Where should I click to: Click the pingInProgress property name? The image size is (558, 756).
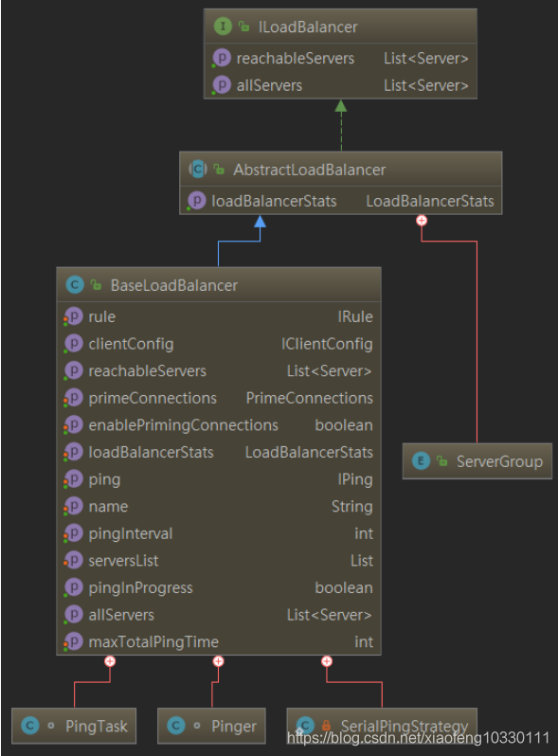point(140,587)
